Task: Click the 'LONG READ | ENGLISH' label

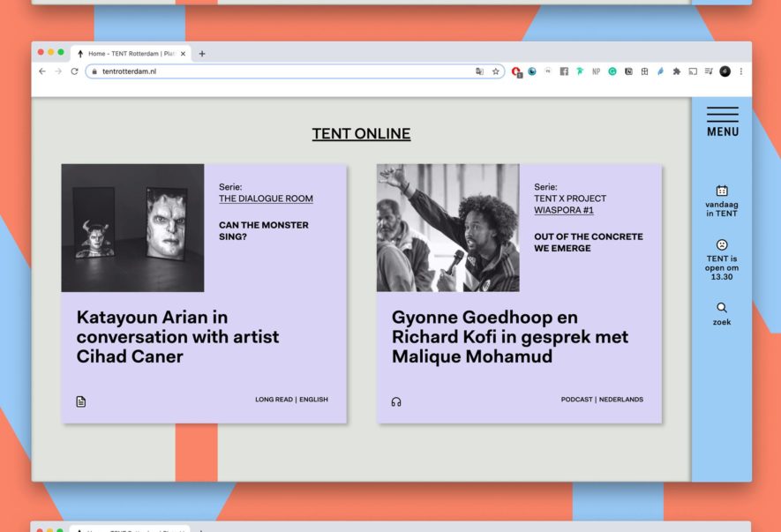Action: (291, 400)
